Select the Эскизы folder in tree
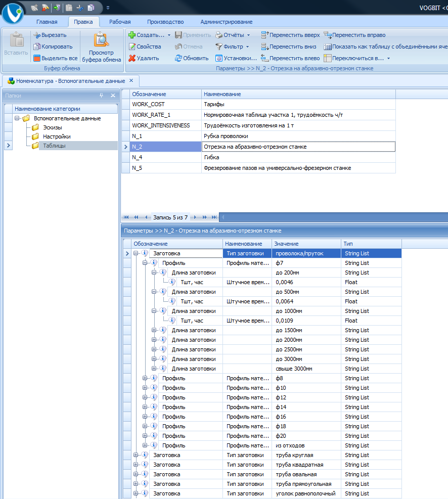The width and height of the screenshot is (448, 499). point(53,127)
